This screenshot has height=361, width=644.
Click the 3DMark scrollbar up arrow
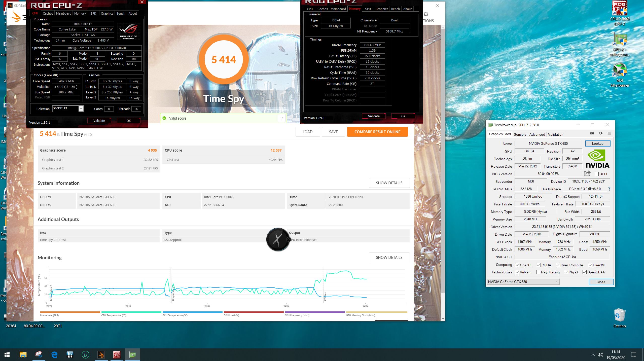point(443,27)
